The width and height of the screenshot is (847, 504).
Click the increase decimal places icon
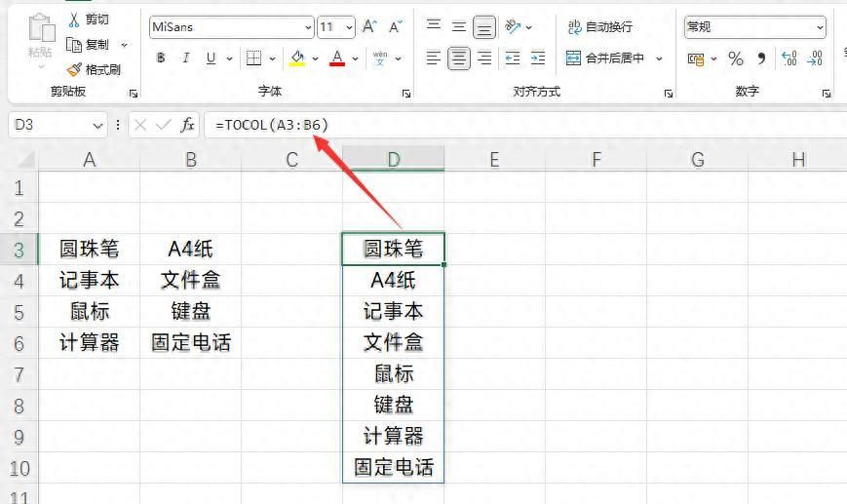[789, 58]
